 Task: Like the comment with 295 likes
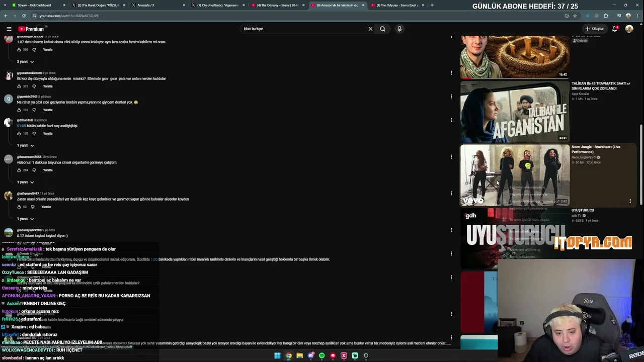(19, 50)
